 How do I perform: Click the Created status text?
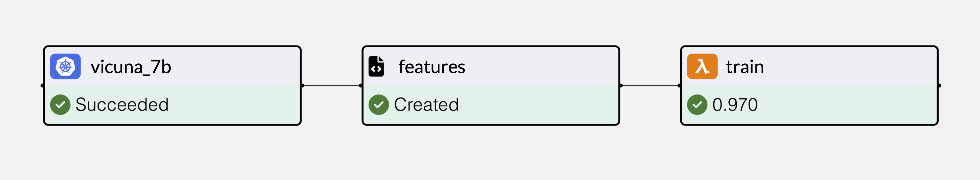426,105
